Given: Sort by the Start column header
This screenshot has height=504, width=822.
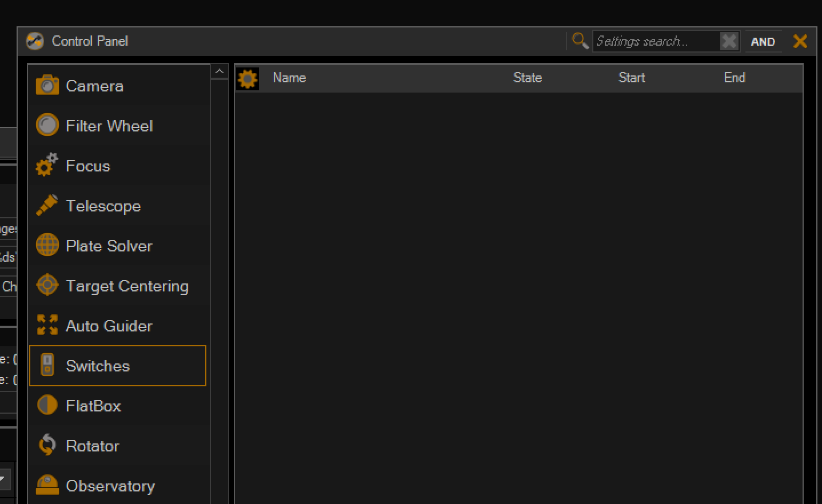Looking at the screenshot, I should (632, 78).
